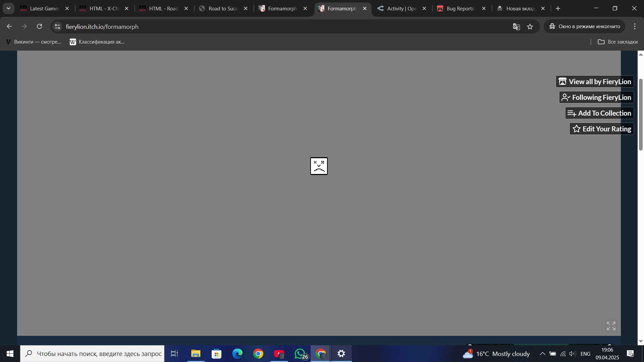Close the Latest Games tab
This screenshot has height=362, width=644.
click(x=67, y=8)
